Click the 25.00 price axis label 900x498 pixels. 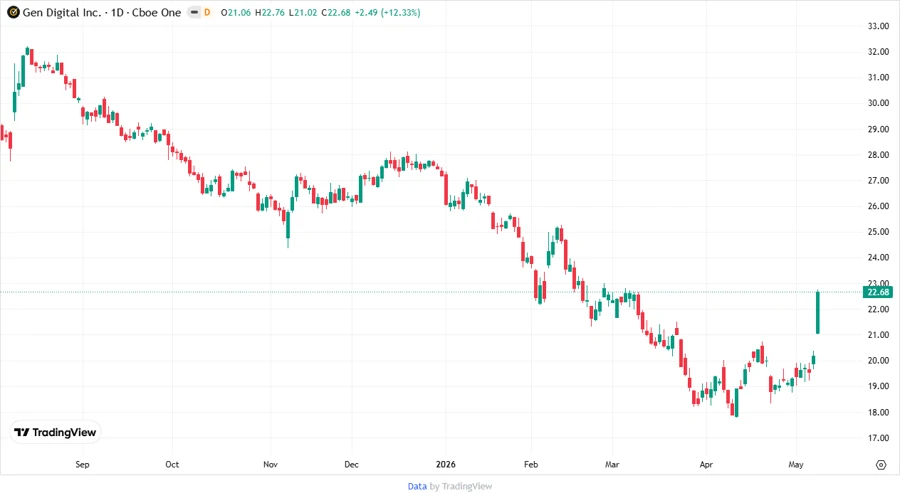(878, 232)
